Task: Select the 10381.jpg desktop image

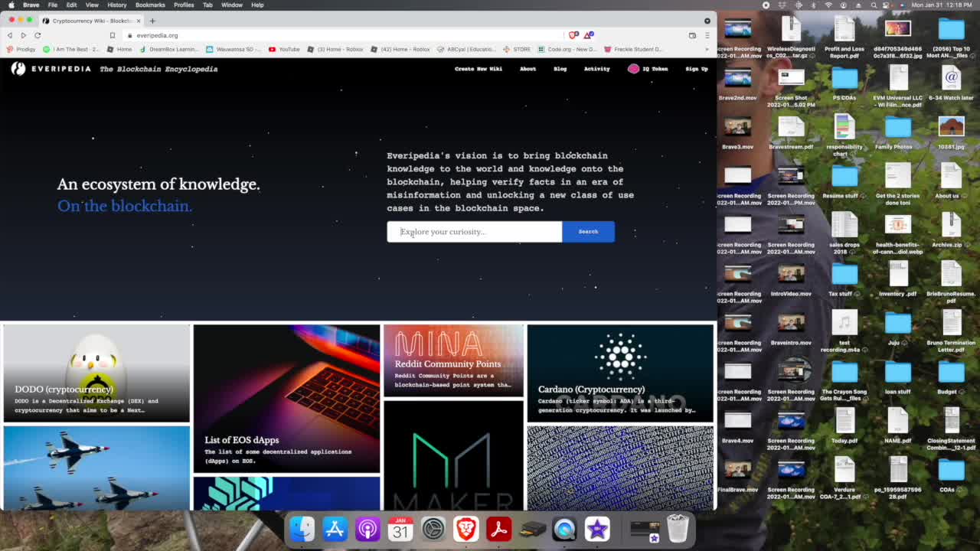Action: tap(951, 131)
